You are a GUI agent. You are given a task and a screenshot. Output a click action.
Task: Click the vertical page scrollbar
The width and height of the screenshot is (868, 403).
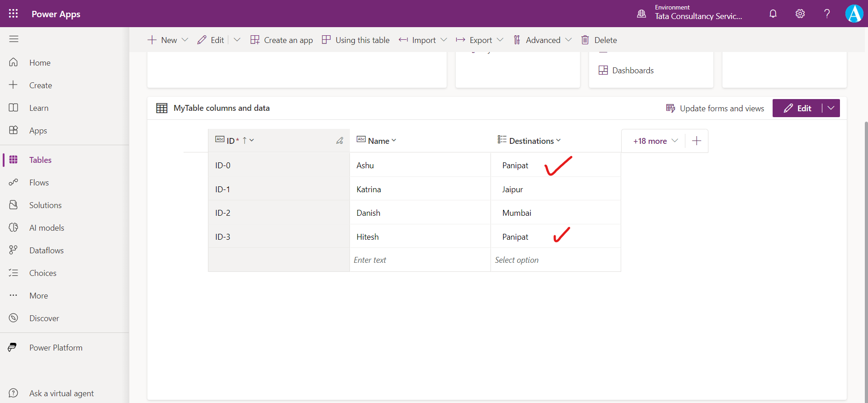pyautogui.click(x=865, y=226)
